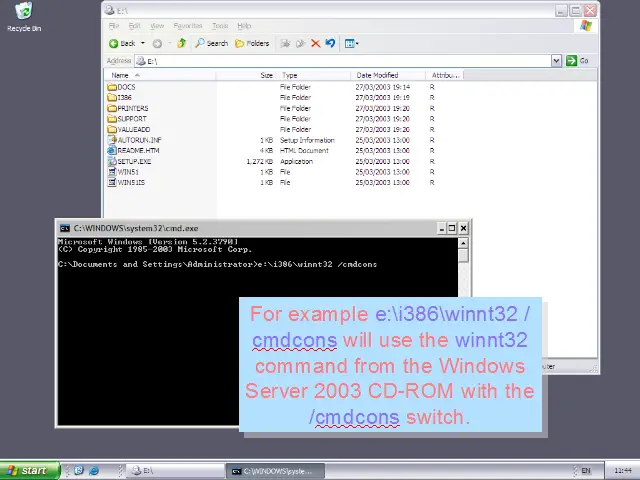Open the Views dropdown button
Image resolution: width=640 pixels, height=480 pixels.
[351, 43]
